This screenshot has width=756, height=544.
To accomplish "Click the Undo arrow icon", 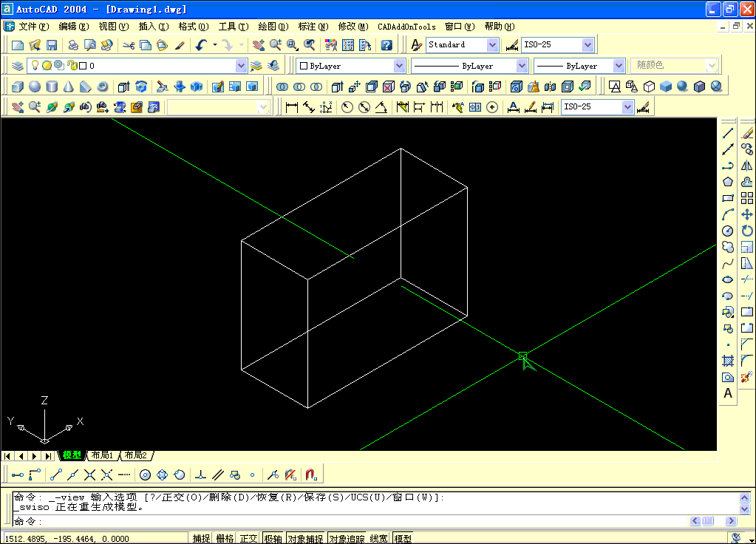I will coord(201,45).
